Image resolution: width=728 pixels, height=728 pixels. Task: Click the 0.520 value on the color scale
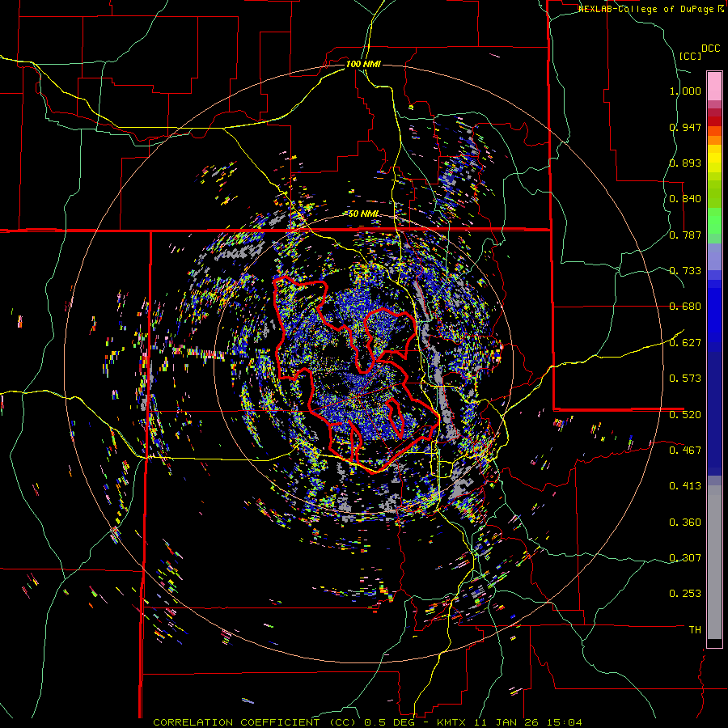point(685,415)
